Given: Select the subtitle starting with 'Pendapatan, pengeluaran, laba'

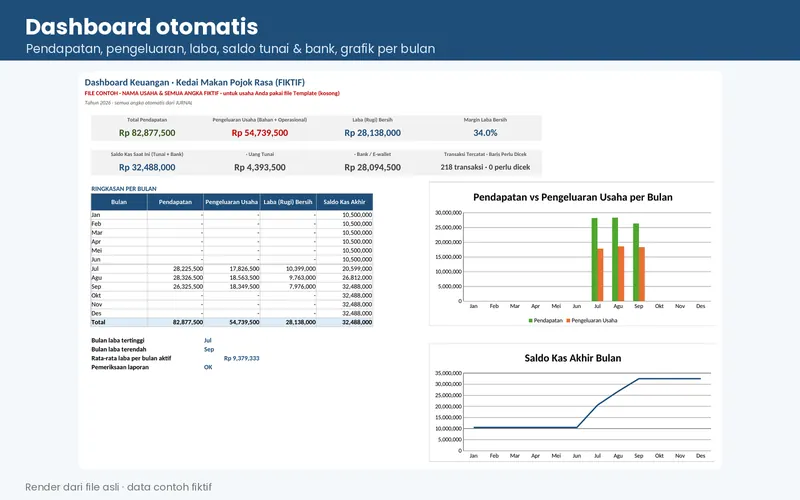Looking at the screenshot, I should tap(230, 49).
